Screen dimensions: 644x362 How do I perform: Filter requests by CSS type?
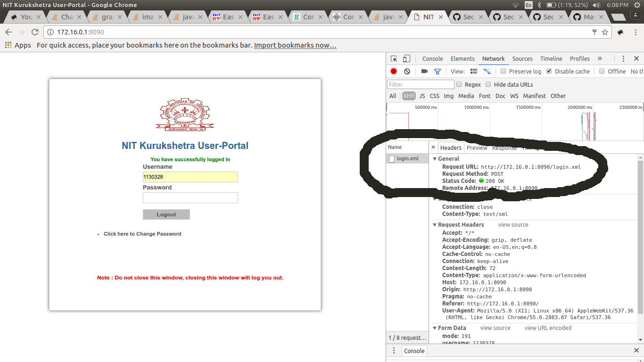click(435, 96)
